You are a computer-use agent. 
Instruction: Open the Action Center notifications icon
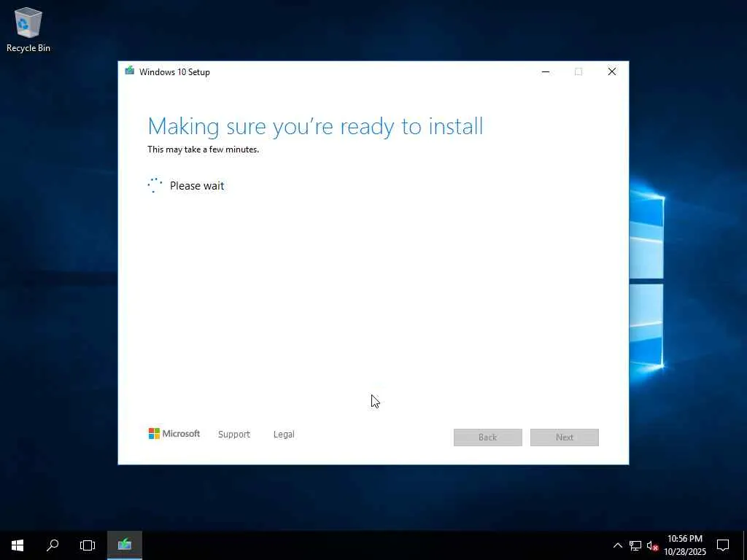pos(723,545)
